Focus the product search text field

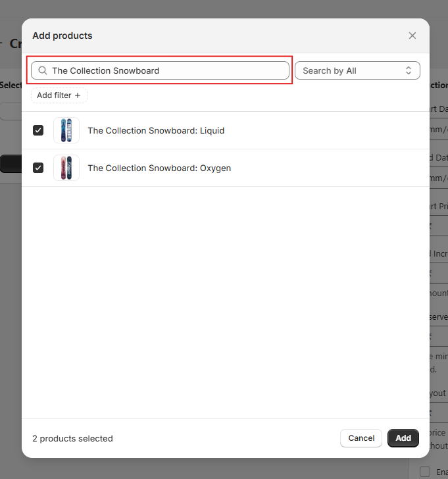[168, 70]
